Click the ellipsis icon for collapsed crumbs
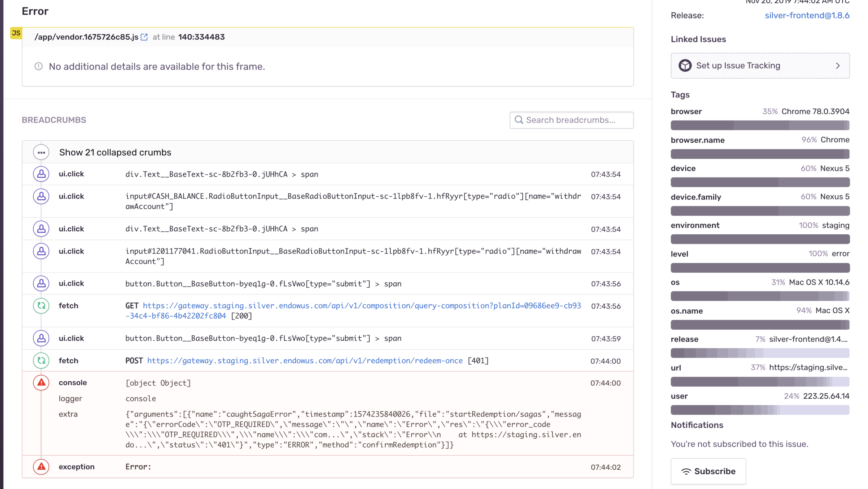Viewport: 868px width, 489px height. click(41, 152)
